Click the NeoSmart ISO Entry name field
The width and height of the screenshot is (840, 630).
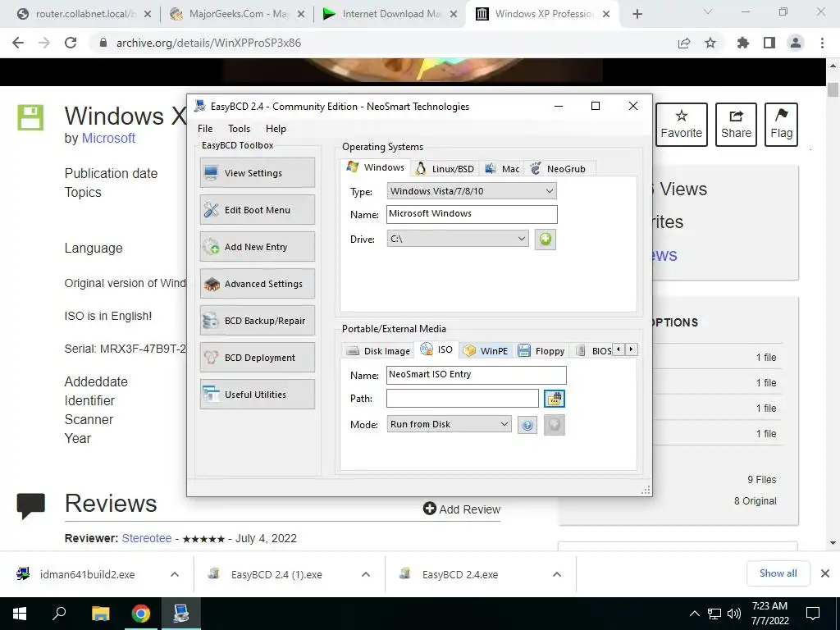[x=477, y=374]
